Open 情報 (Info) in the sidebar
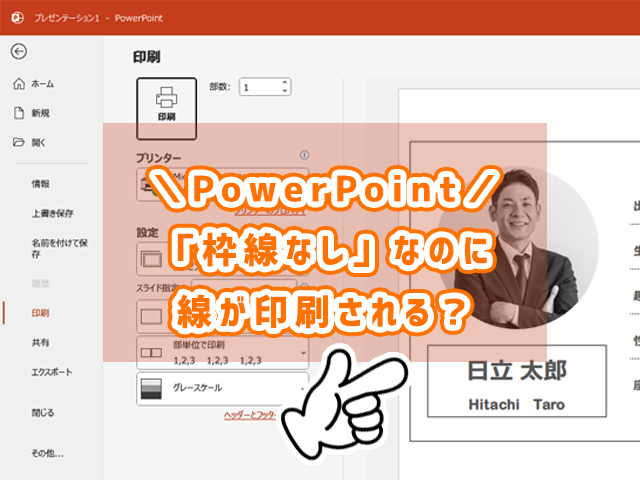 point(40,184)
